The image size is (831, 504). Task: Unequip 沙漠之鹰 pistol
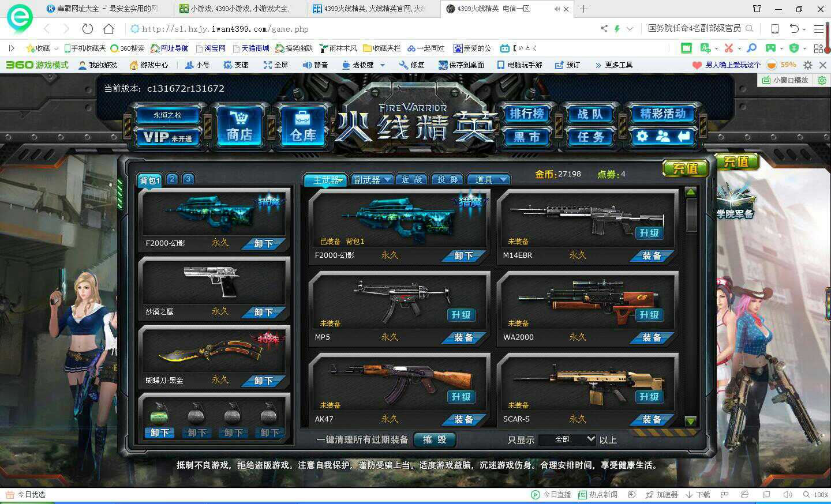[x=263, y=313]
